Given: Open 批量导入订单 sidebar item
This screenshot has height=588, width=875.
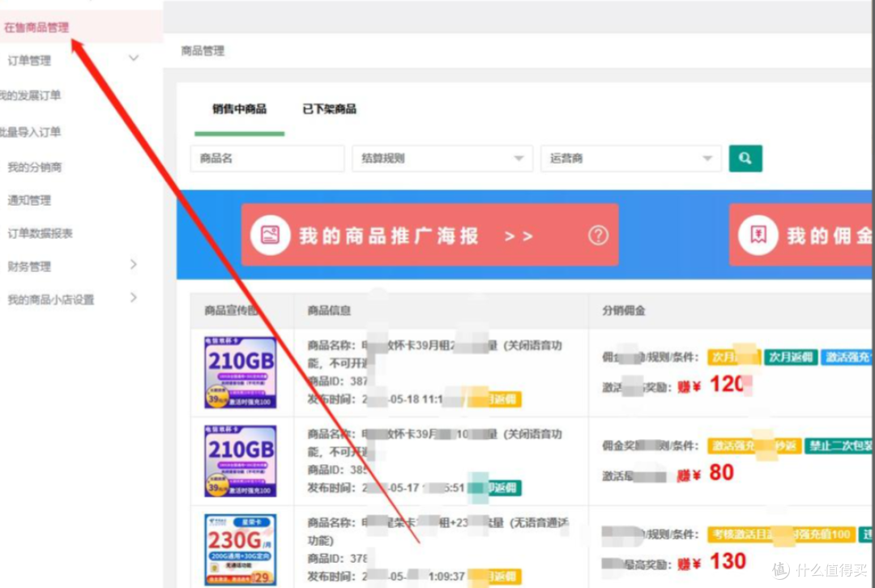Looking at the screenshot, I should 30,132.
